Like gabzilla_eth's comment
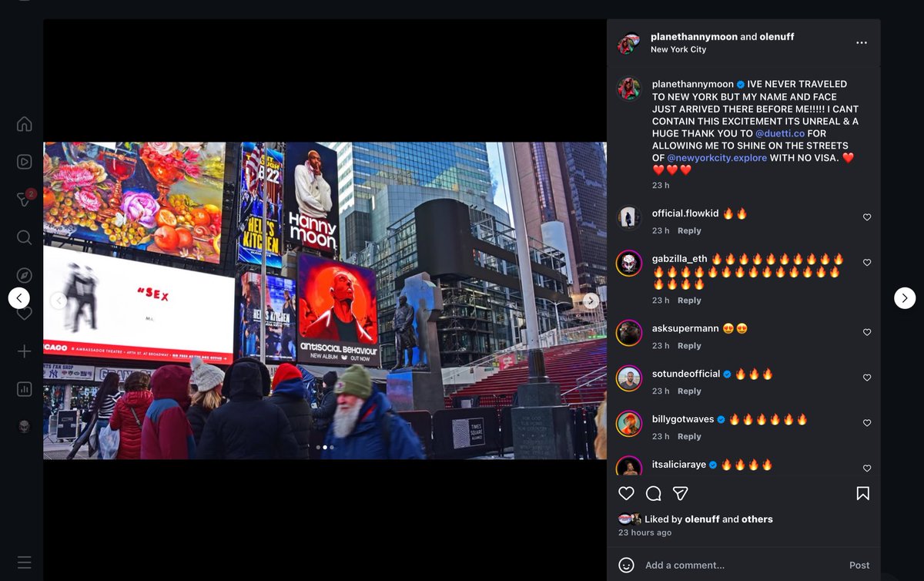Image resolution: width=924 pixels, height=581 pixels. click(x=867, y=263)
